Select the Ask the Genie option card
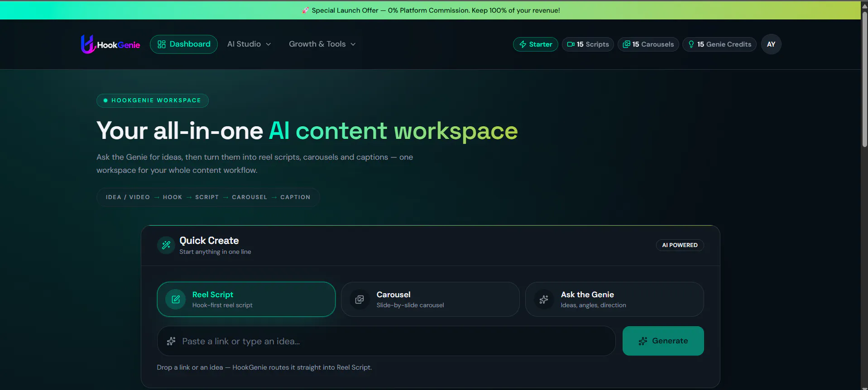Image resolution: width=868 pixels, height=390 pixels. [614, 300]
